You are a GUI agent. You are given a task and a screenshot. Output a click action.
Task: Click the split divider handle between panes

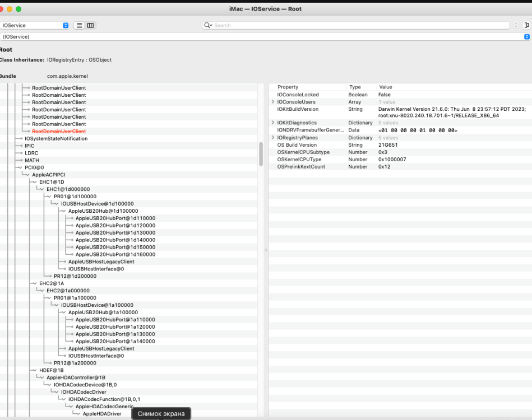click(266, 250)
